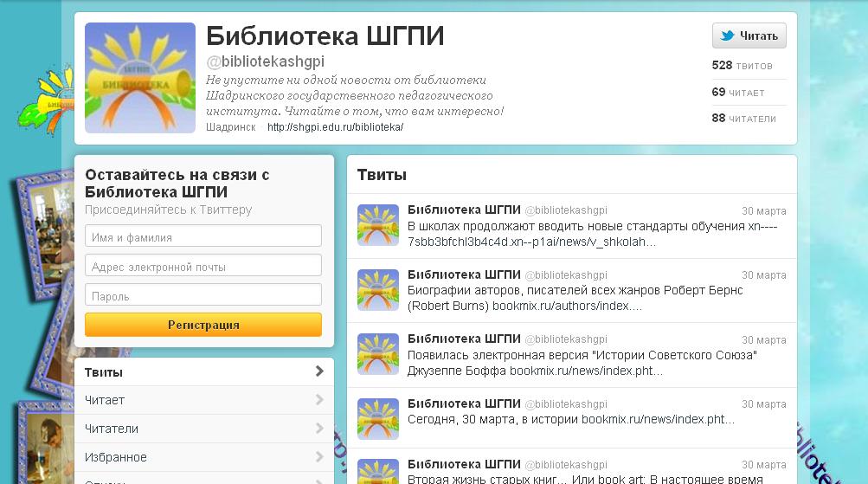Click the chevron next to Читатели
The image size is (868, 484).
319,428
